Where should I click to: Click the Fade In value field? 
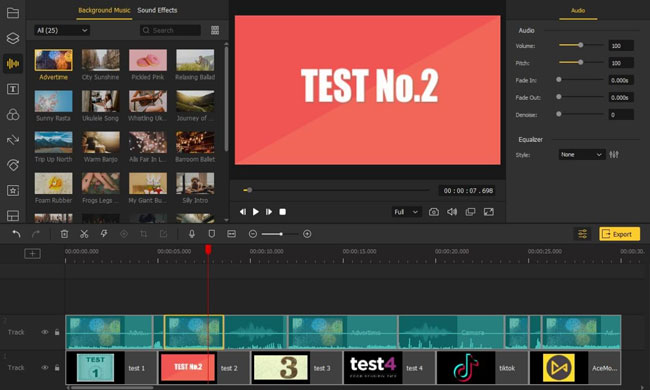click(x=621, y=80)
